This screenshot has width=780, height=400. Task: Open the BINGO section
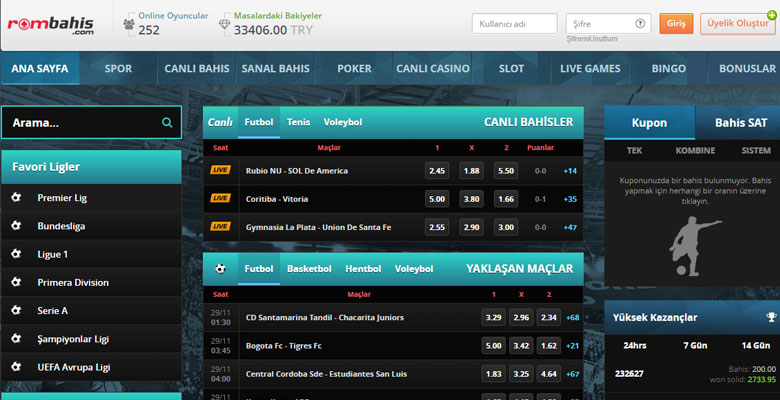point(669,68)
